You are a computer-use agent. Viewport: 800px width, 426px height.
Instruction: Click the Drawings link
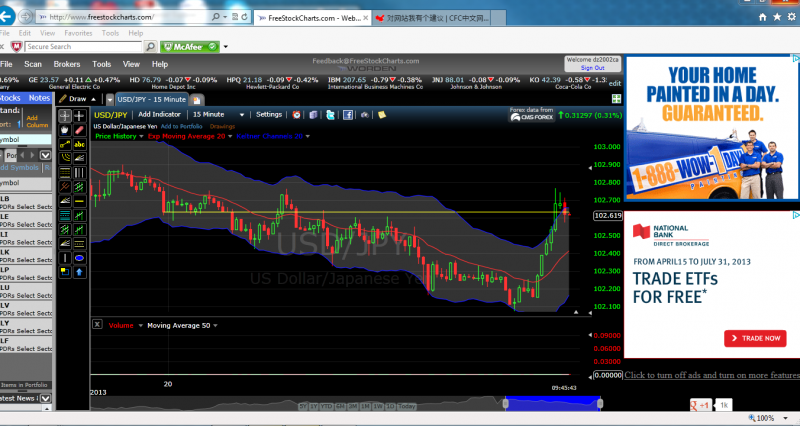(x=222, y=127)
